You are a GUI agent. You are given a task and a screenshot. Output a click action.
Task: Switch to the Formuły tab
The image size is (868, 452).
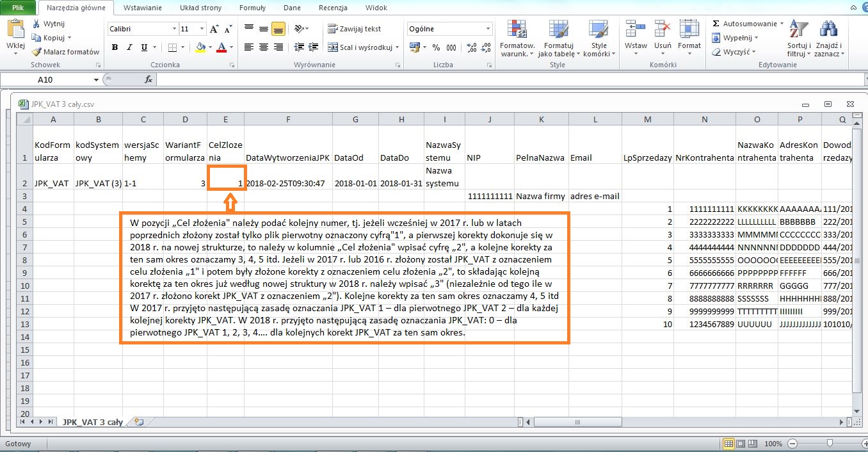pyautogui.click(x=252, y=8)
